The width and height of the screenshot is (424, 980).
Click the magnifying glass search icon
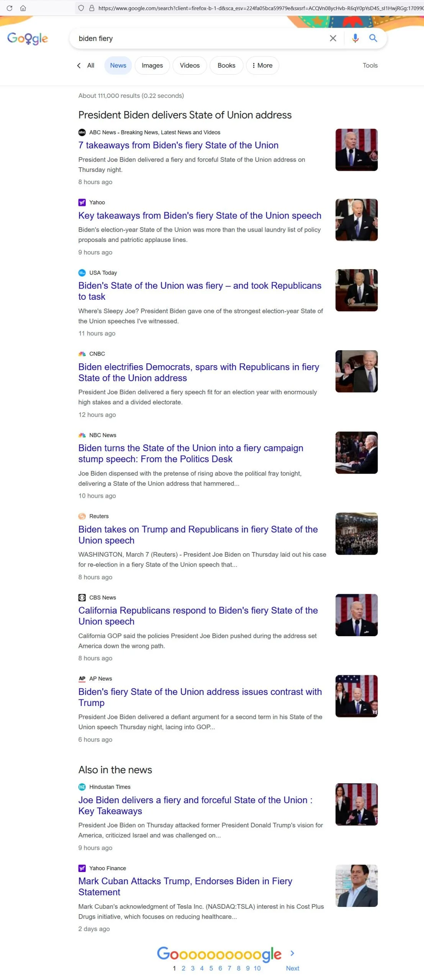coord(373,38)
